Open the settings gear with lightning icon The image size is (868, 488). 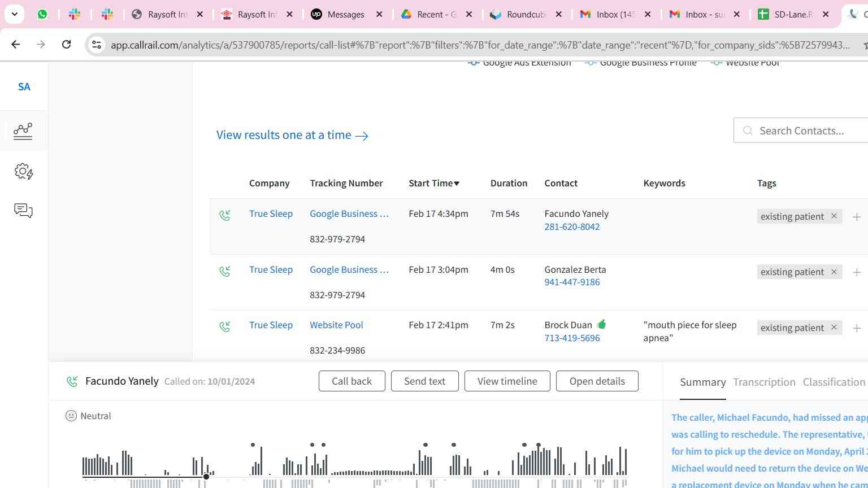23,171
